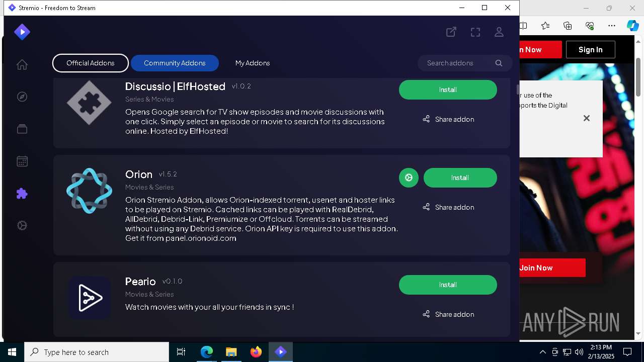Open File Explorer from taskbar
The image size is (644, 362).
click(x=231, y=352)
